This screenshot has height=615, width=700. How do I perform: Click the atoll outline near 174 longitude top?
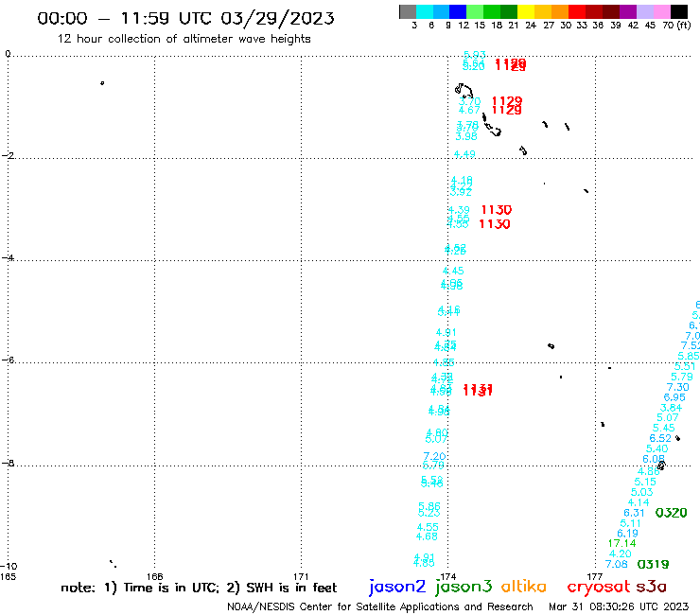point(464,91)
